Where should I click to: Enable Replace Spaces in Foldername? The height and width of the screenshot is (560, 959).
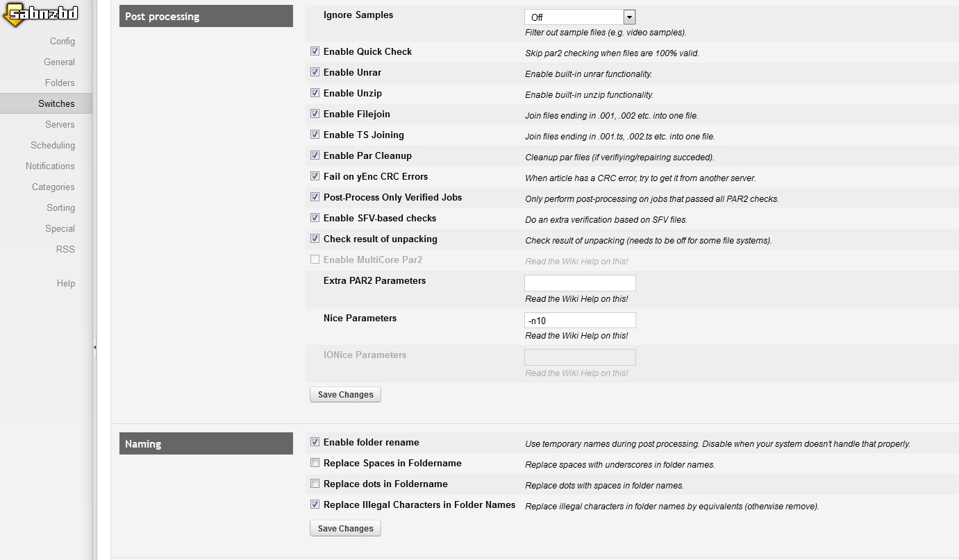pyautogui.click(x=315, y=463)
